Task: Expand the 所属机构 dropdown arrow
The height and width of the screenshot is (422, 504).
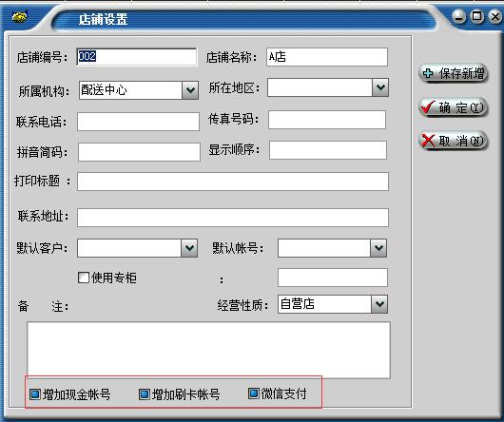Action: (x=190, y=90)
